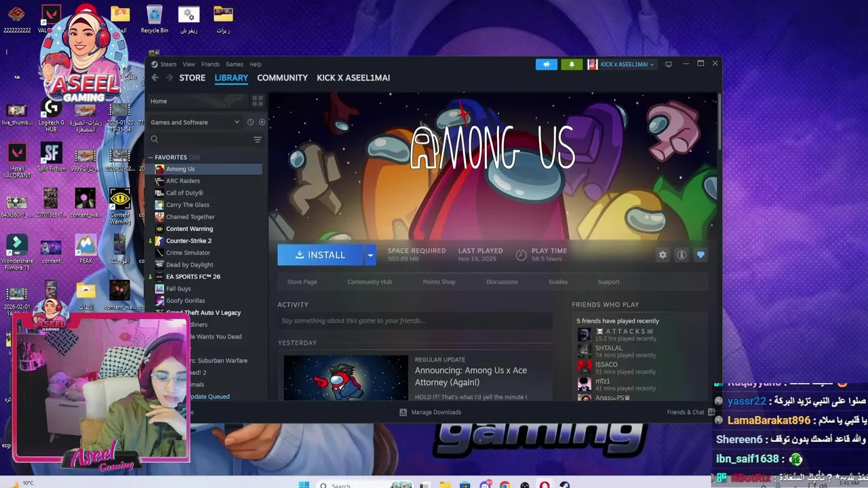868x488 pixels.
Task: Click the Steam taskbar icon
Action: coord(564,485)
